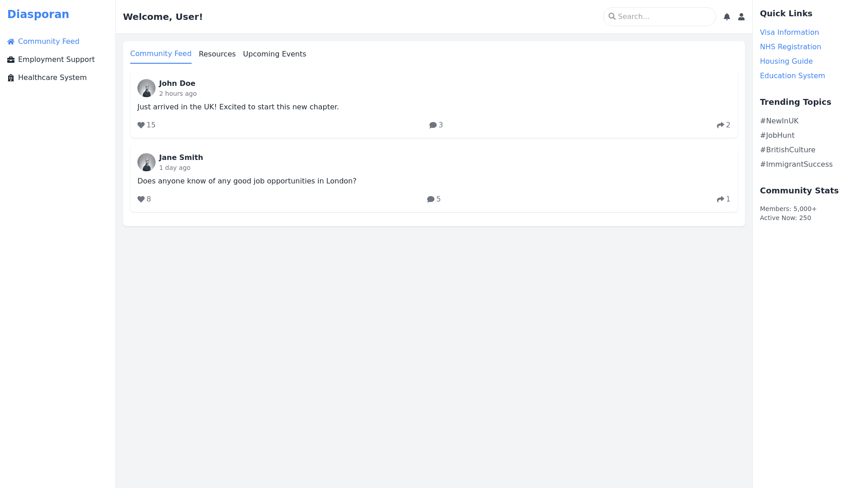Click the #JobHunt trending topic
This screenshot has width=868, height=488.
[x=777, y=136]
